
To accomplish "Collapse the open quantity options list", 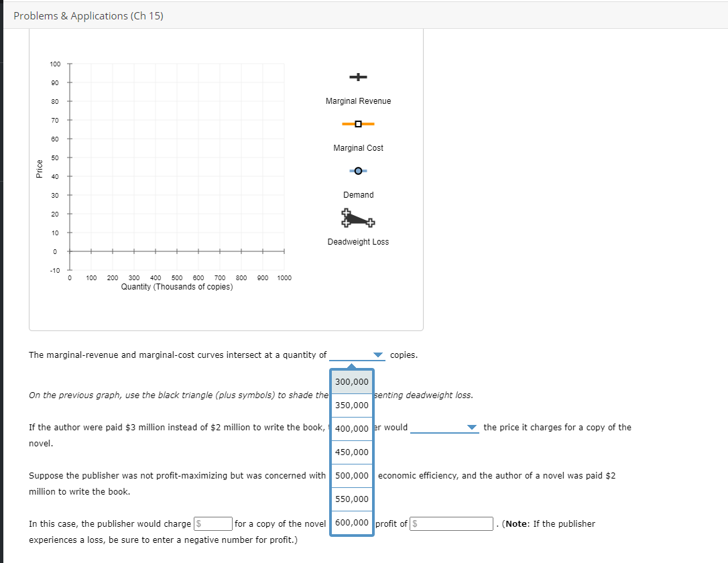I will pos(377,355).
